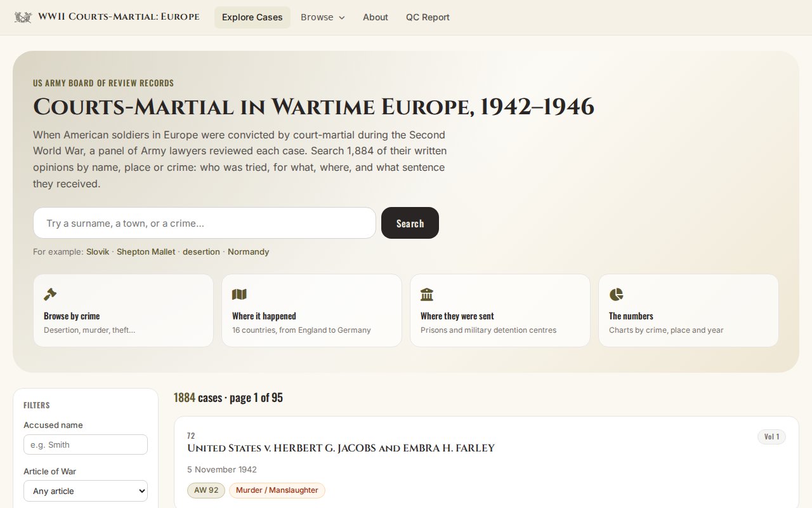Try the example search Shepton Mallet
Screen dimensions: 812x508
146,251
